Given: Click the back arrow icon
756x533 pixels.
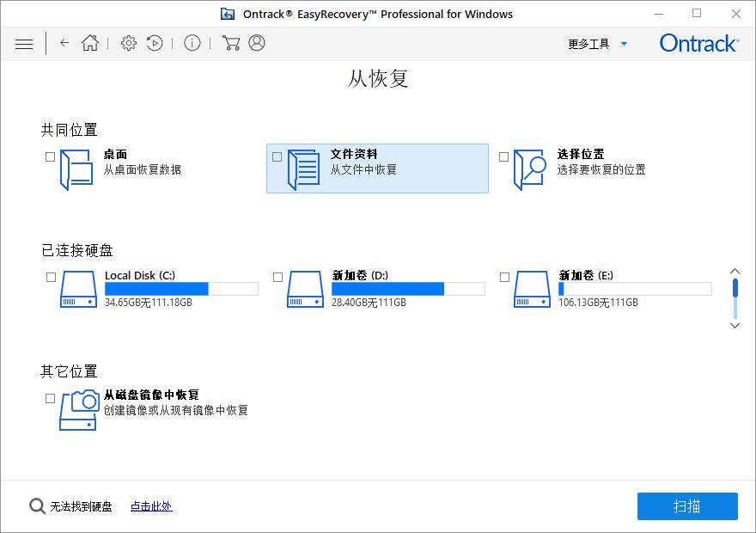Looking at the screenshot, I should [64, 43].
